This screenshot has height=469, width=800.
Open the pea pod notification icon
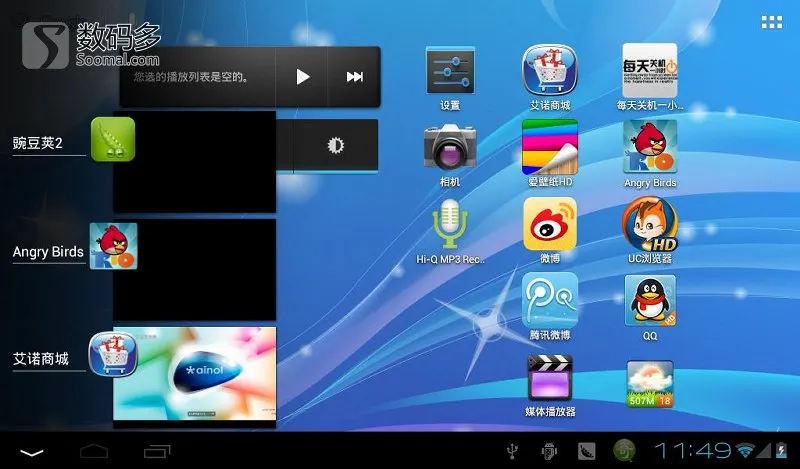(x=586, y=451)
